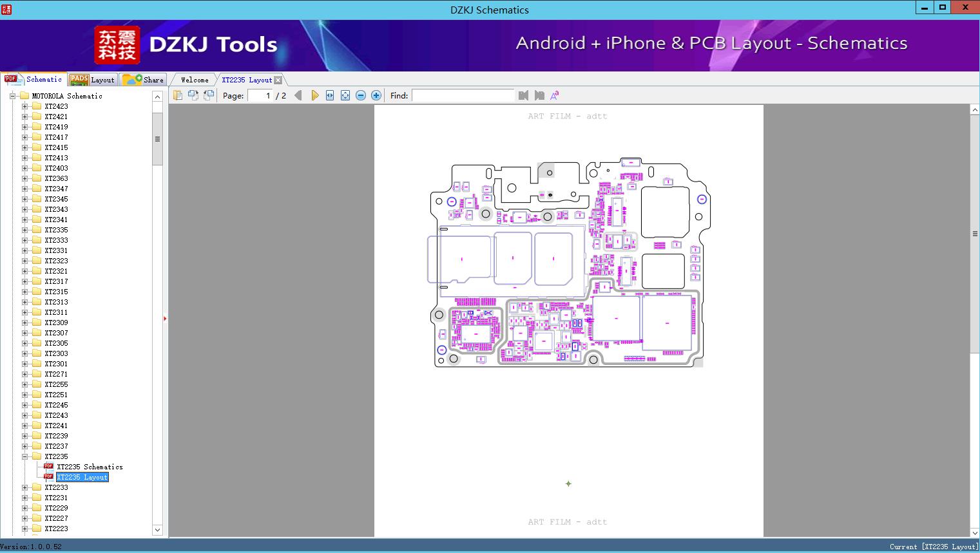
Task: Close the DZKJ Schematics window
Action: coord(966,7)
